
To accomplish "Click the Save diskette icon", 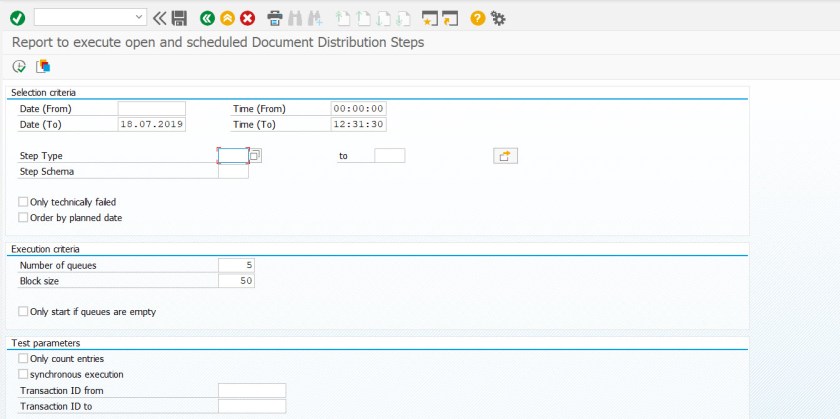I will (x=179, y=19).
